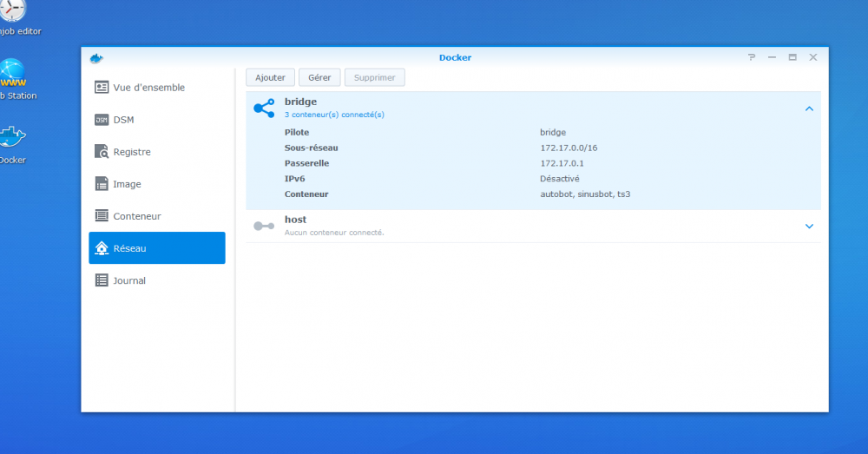Switch to Image section
This screenshot has height=454, width=868.
(x=156, y=184)
